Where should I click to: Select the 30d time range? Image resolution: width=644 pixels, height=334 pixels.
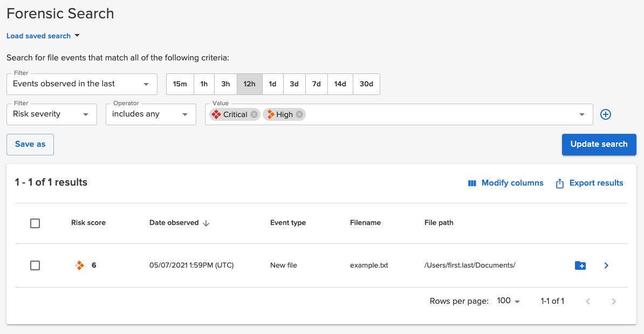366,84
